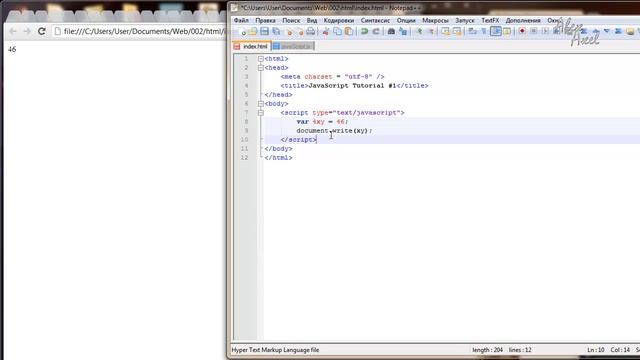Open the Вид menu
This screenshot has height=360, width=640.
(312, 20)
